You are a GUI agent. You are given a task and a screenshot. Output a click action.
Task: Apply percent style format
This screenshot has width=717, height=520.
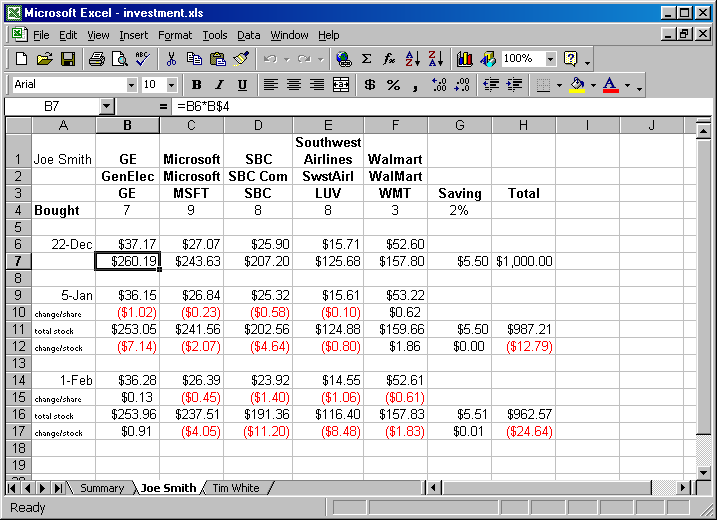pos(393,85)
